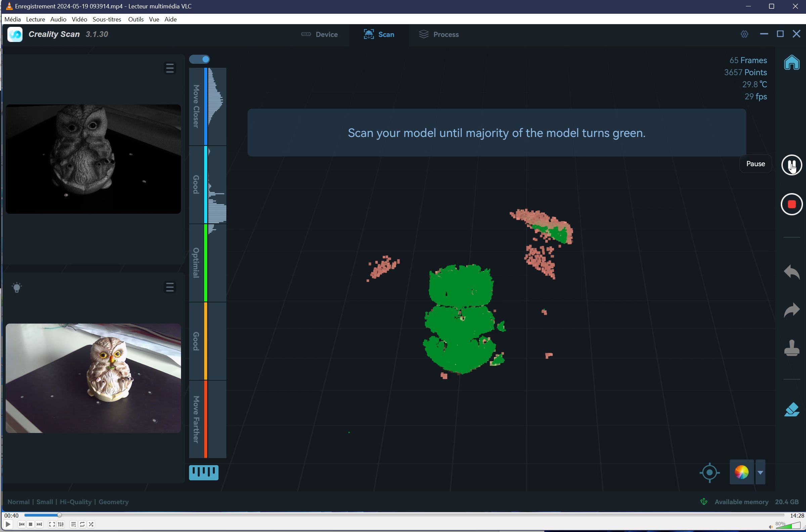The image size is (806, 532).
Task: Select the eraser tool in Creality Scan
Action: point(792,409)
